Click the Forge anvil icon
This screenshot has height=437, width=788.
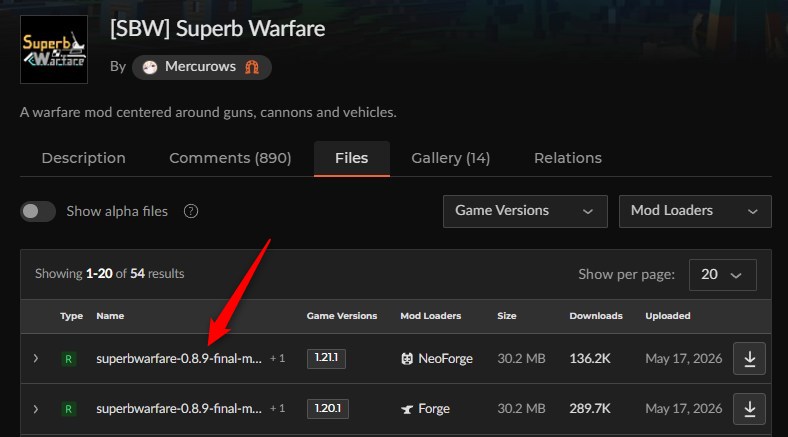tap(407, 409)
